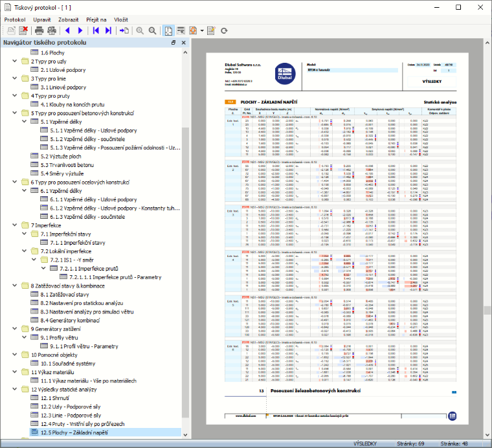Toggle the whole page view toolbar button
This screenshot has width=492, height=448.
click(168, 30)
